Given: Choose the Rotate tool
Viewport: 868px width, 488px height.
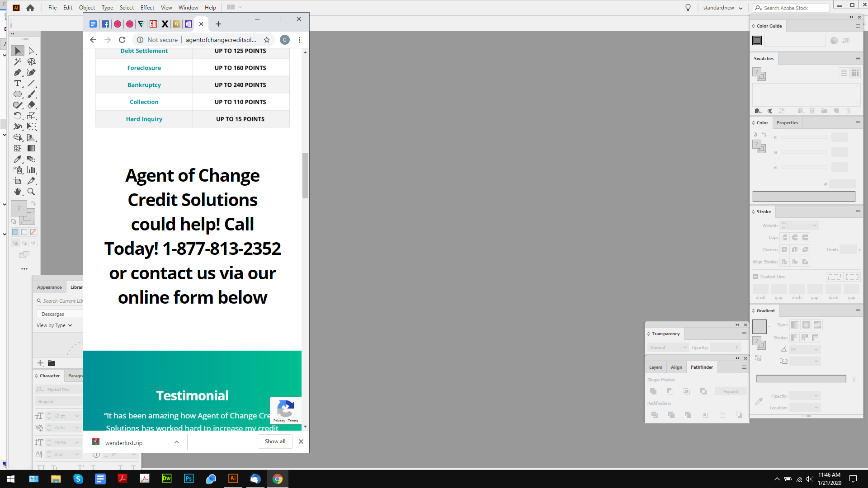Looking at the screenshot, I should 18,116.
